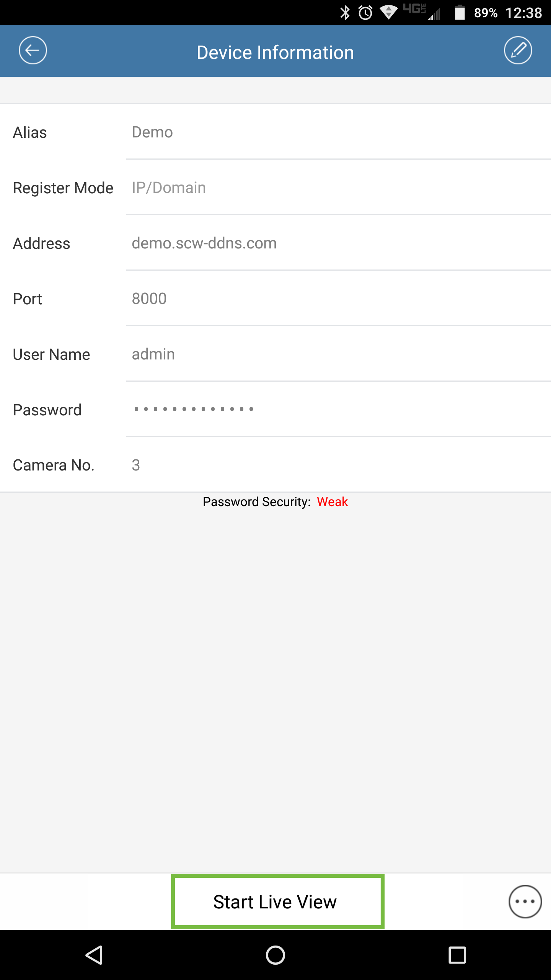Open Register Mode IP/Domain selector
This screenshot has width=551, height=980.
(339, 188)
